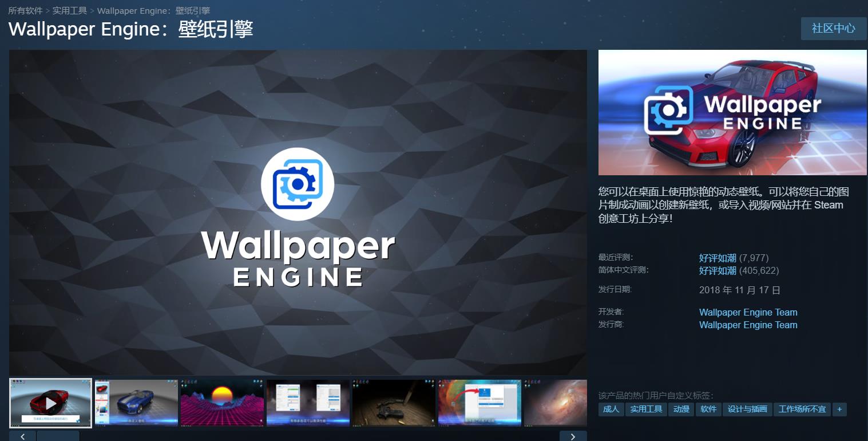The image size is (868, 441).
Task: Click the 该产品的热门用户自定义标签 heading
Action: (x=656, y=395)
